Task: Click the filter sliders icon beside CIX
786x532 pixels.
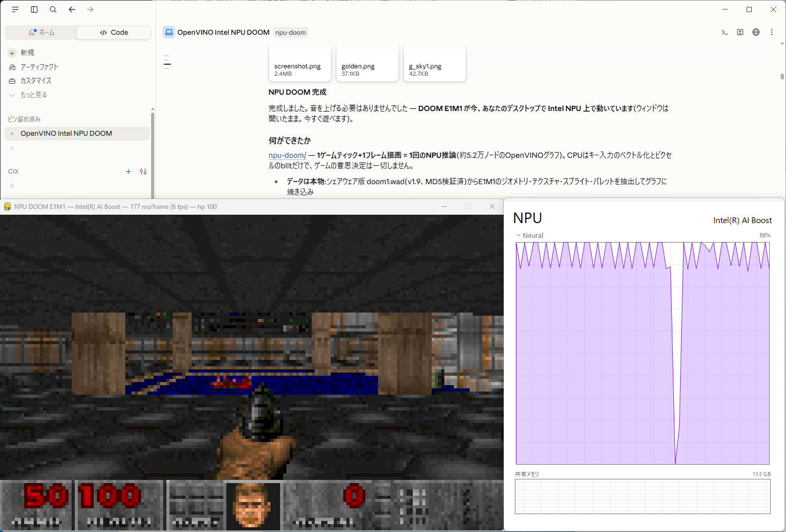Action: click(x=143, y=172)
